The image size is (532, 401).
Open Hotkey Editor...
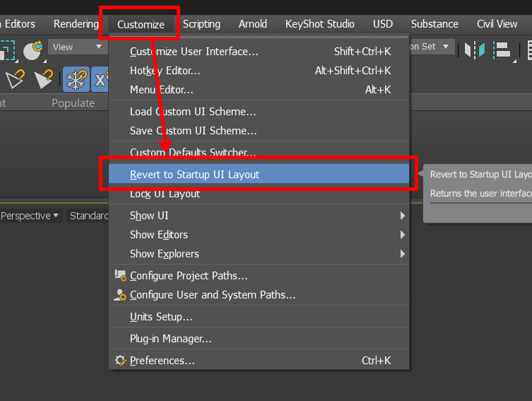(259, 71)
